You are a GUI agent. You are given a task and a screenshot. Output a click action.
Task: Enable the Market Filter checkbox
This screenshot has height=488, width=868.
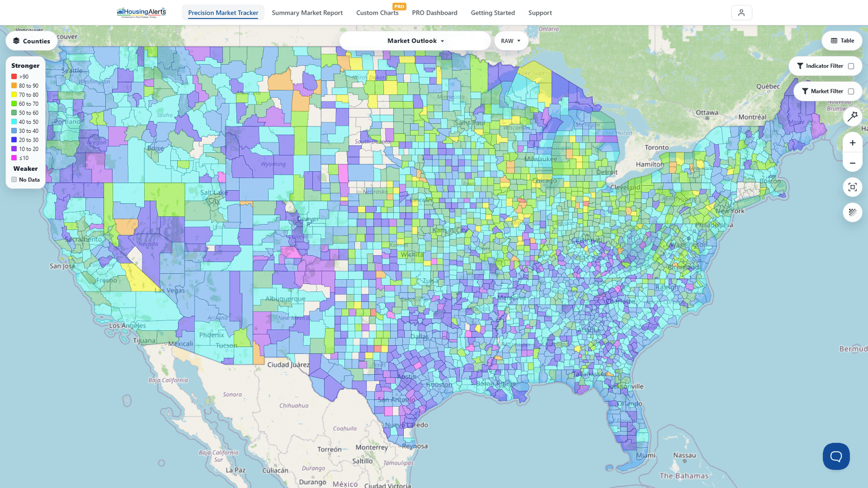851,91
